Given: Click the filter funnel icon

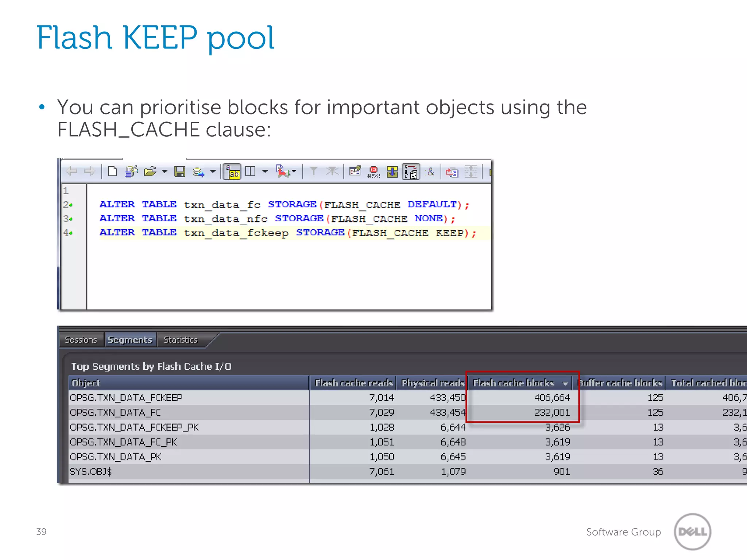Looking at the screenshot, I should (313, 171).
